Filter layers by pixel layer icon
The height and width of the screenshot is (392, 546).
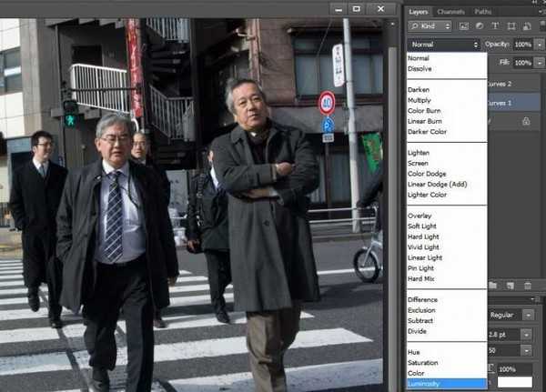click(463, 26)
